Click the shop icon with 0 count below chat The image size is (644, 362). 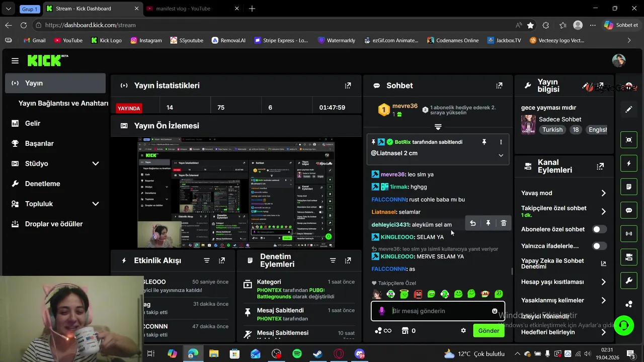[x=409, y=330]
